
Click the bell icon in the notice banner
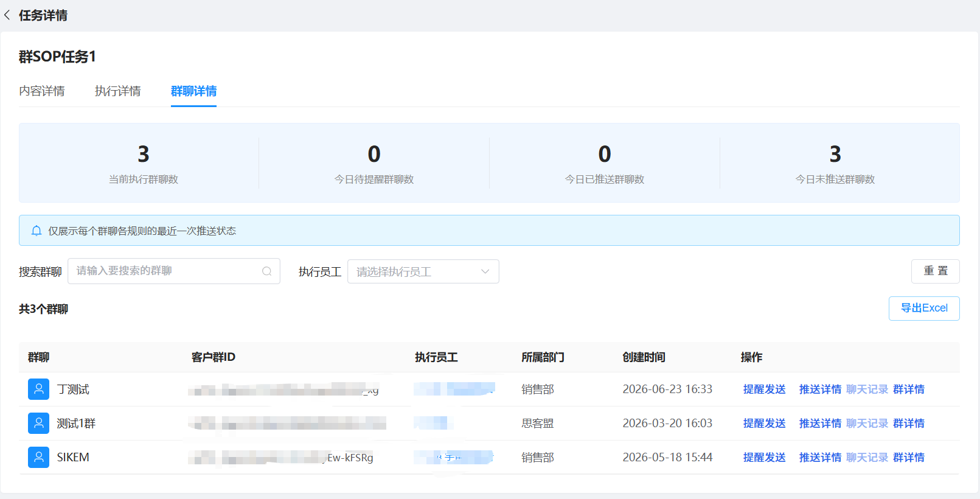[x=36, y=231]
